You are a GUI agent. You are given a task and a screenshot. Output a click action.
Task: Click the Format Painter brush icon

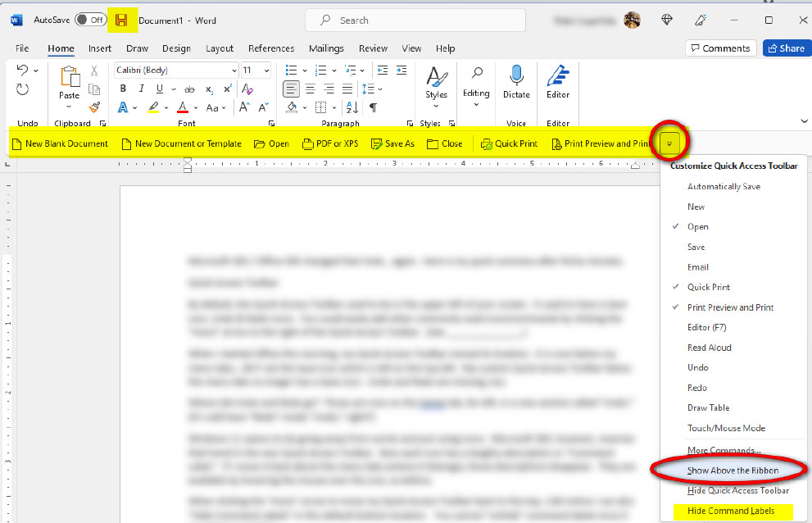94,107
